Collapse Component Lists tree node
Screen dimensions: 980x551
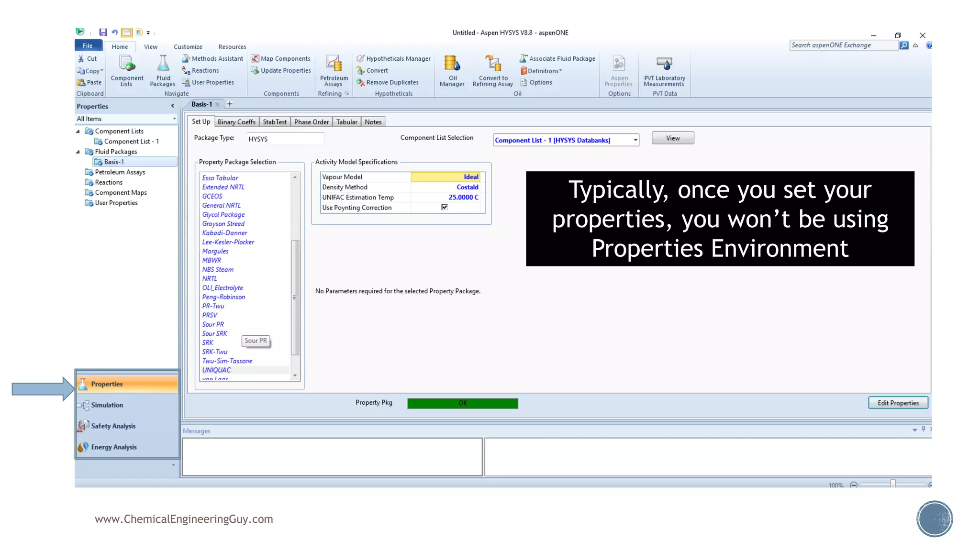coord(78,131)
